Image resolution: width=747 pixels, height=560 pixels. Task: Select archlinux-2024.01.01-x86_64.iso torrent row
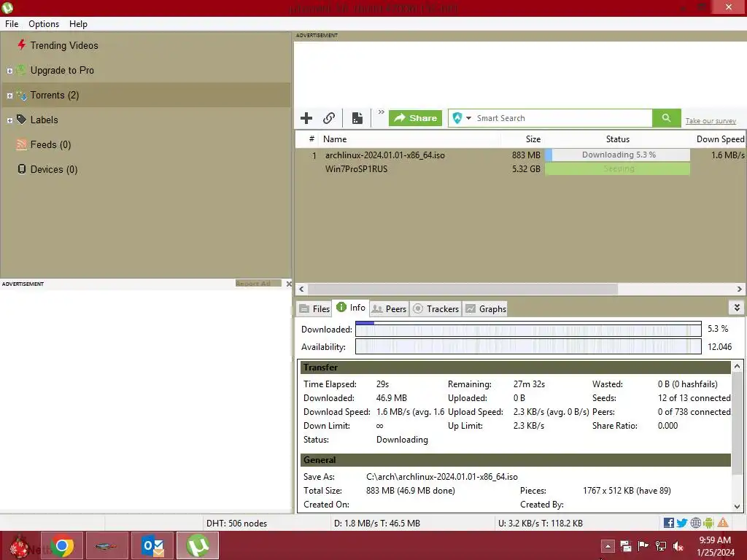click(520, 155)
